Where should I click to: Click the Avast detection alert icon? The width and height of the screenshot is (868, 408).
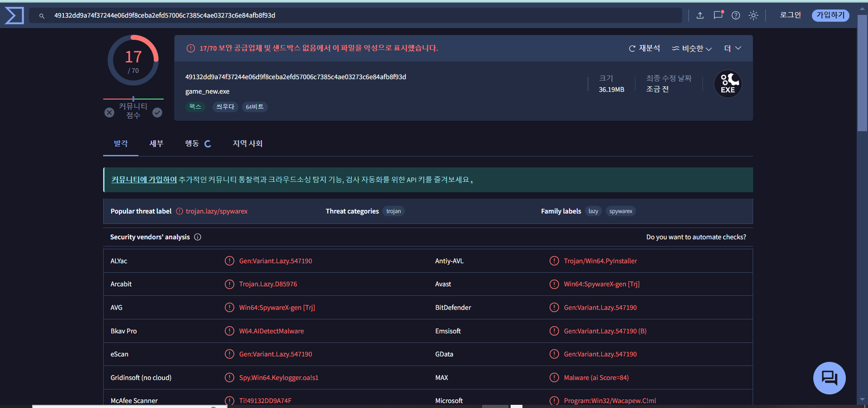(x=554, y=284)
